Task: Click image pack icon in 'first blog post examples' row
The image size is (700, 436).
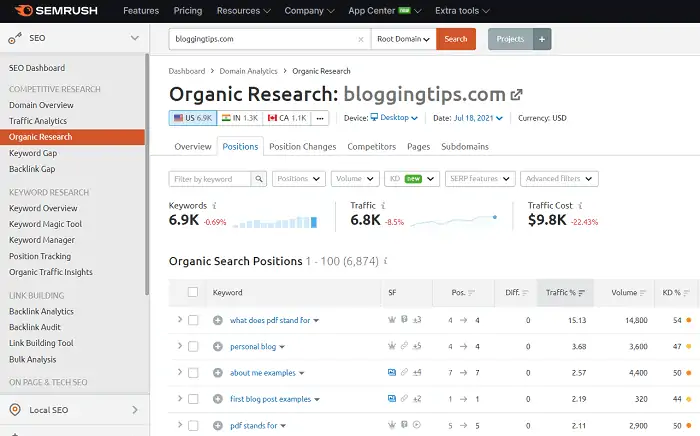Action: coord(392,399)
